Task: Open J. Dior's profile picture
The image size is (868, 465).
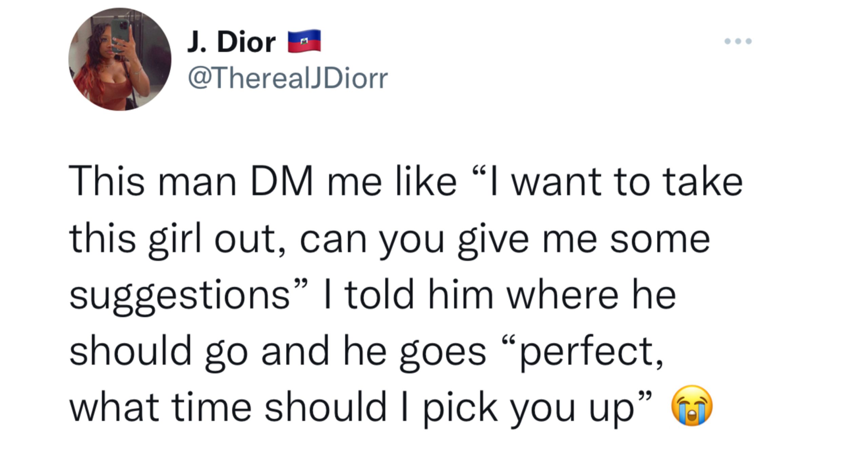Action: [x=120, y=59]
